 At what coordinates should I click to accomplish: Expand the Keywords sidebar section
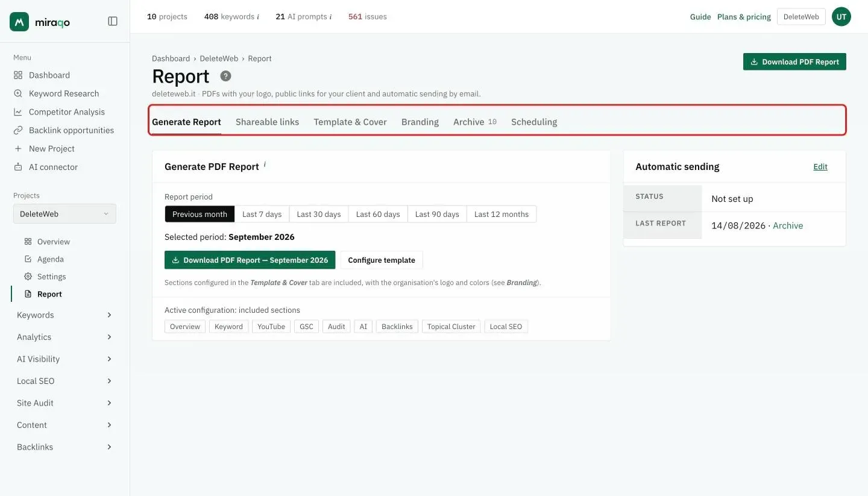64,315
